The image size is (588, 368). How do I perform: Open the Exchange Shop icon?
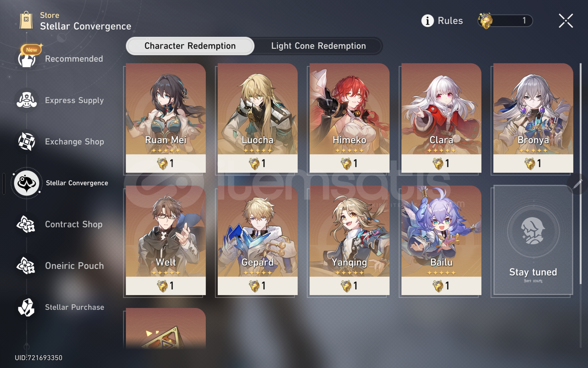tap(27, 141)
